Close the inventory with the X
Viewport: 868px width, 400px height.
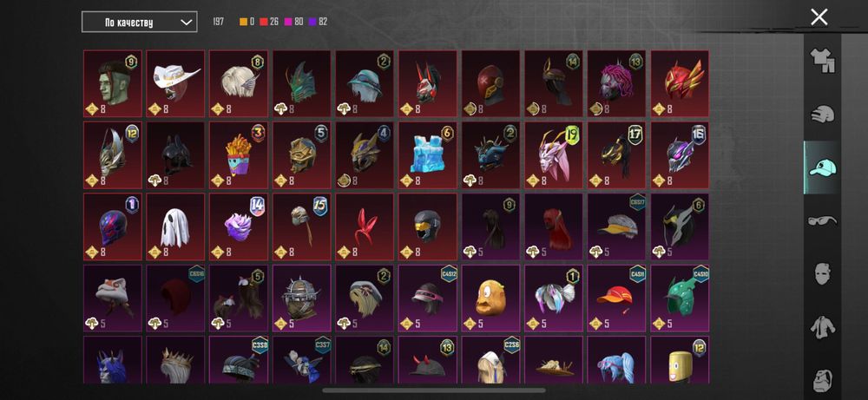[819, 16]
